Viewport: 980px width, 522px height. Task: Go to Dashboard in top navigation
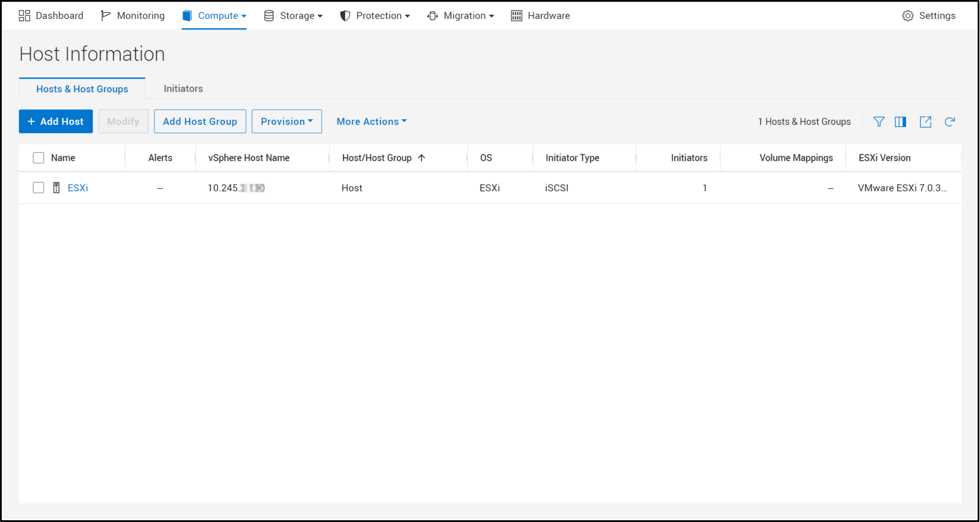51,16
